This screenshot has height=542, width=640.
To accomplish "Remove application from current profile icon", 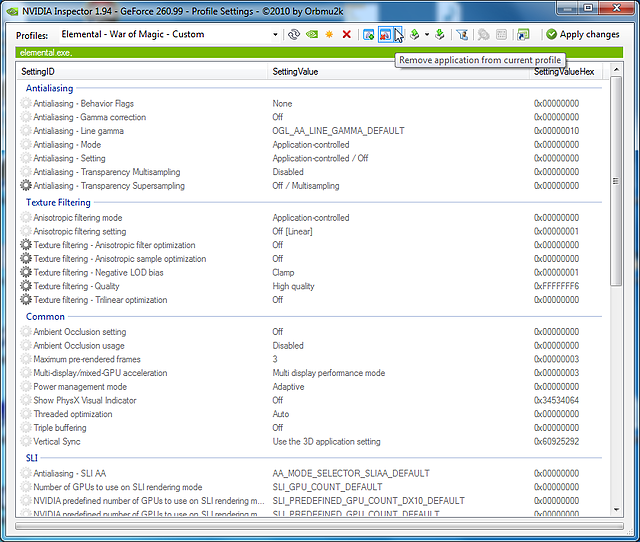I will (x=385, y=35).
